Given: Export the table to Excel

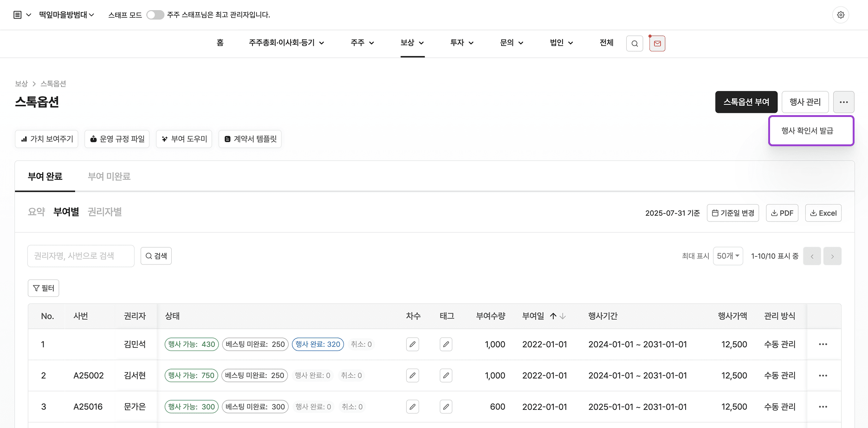Looking at the screenshot, I should 823,213.
